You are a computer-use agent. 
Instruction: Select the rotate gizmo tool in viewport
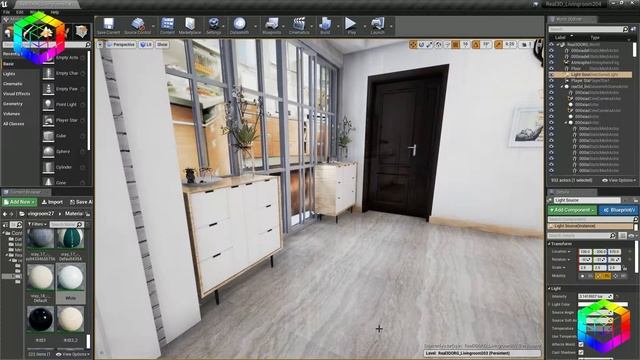(x=421, y=44)
